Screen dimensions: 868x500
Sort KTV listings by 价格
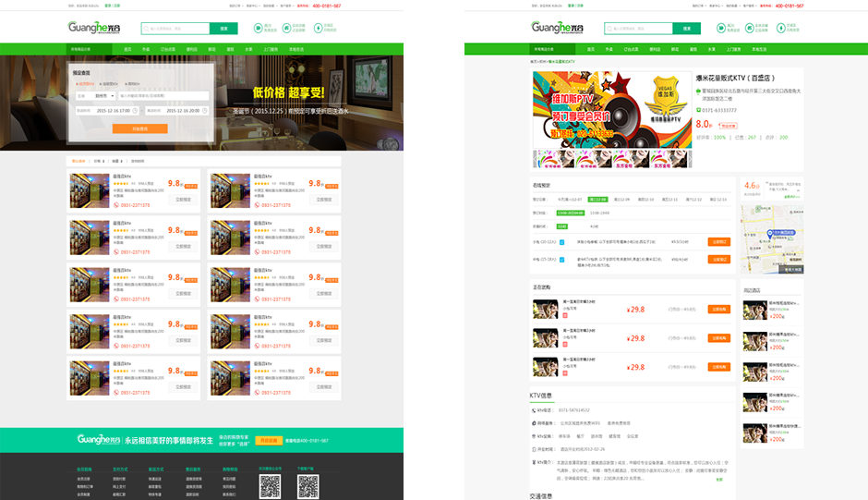tap(99, 162)
